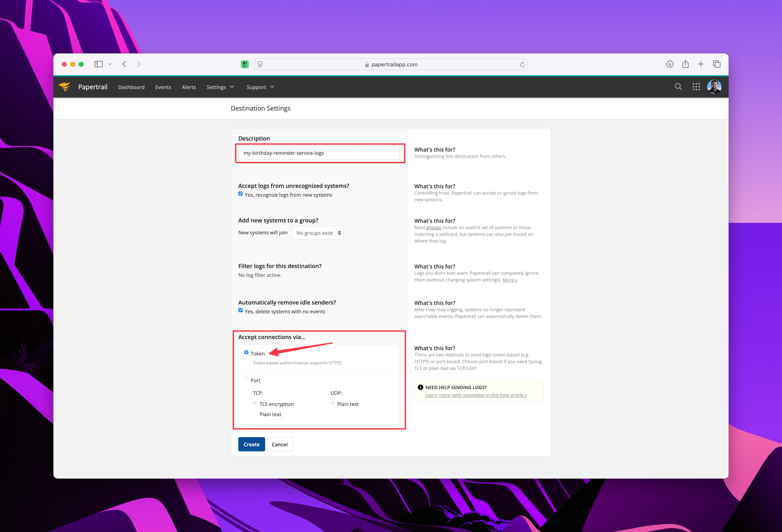
Task: Click the Destination Settings heading
Action: click(261, 108)
